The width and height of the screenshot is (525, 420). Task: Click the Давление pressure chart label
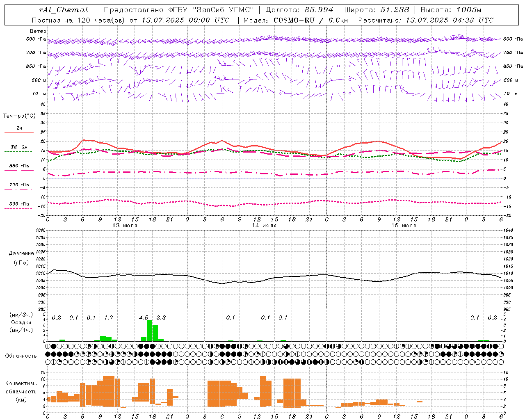click(21, 253)
